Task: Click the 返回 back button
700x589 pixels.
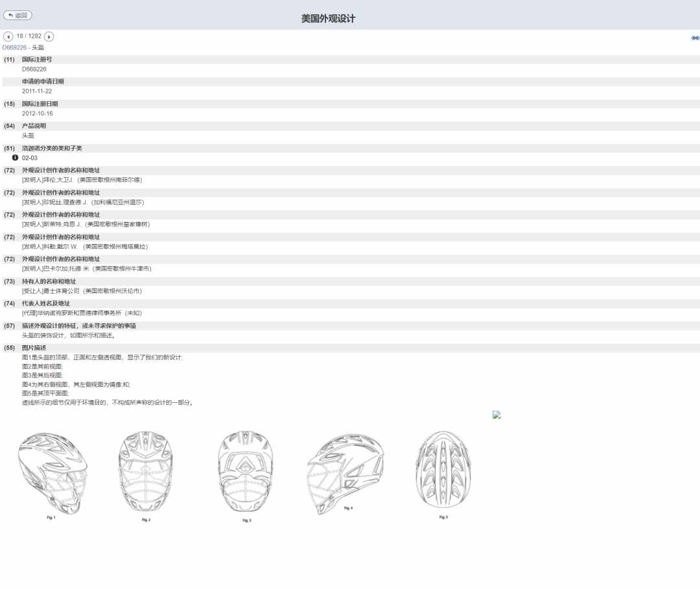Action: click(x=17, y=15)
